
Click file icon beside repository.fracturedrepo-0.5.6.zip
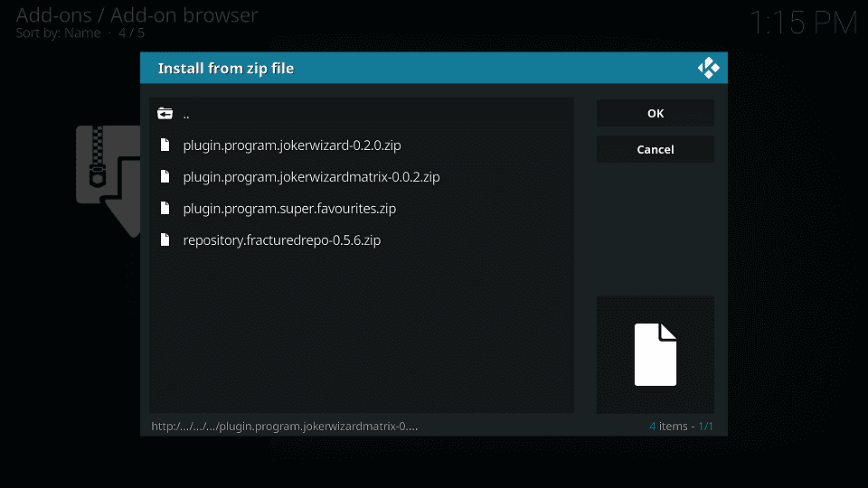[165, 239]
